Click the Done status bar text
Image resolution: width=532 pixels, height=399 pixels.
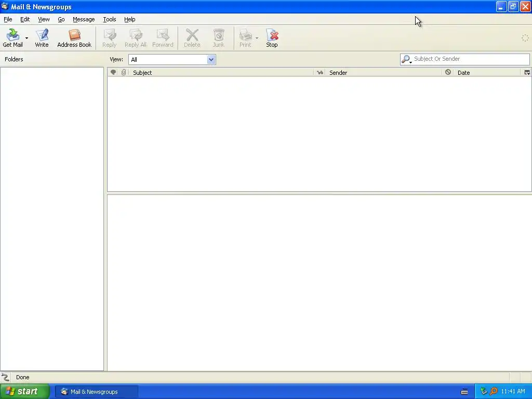pos(23,377)
